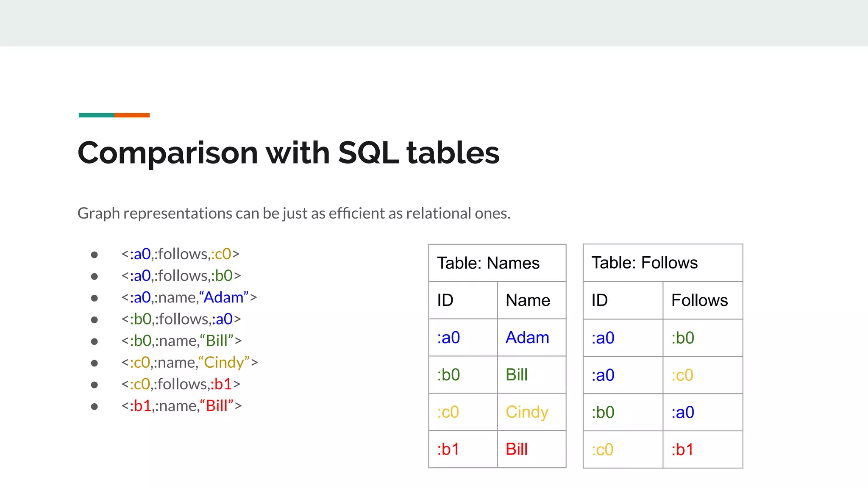Click the triple "<:c0,:follows,:b1>" in the list
The width and height of the screenshot is (868, 488).
181,384
